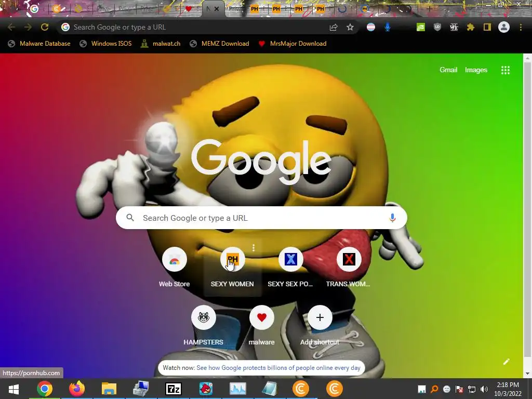Click the greyed-out forward arrow
Viewport: 532px width, 399px height.
pyautogui.click(x=28, y=27)
